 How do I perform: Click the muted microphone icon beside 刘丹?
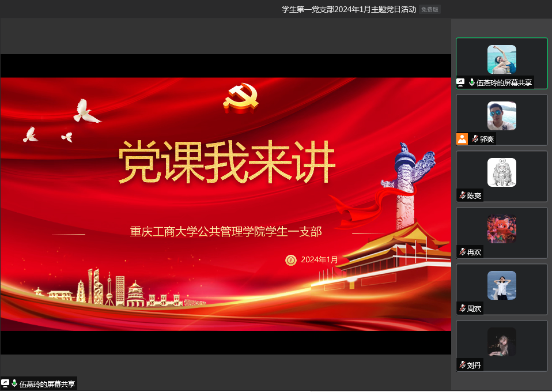[x=462, y=365]
